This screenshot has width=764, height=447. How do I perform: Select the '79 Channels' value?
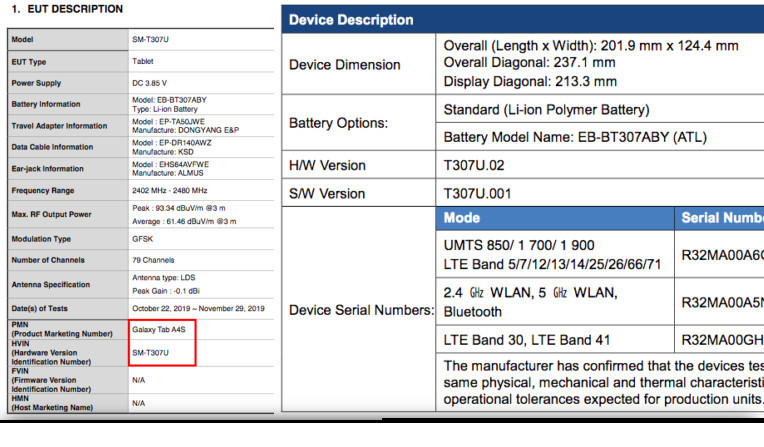[x=153, y=260]
